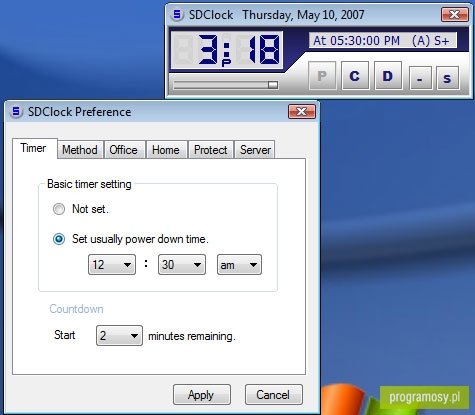Image resolution: width=475 pixels, height=415 pixels.
Task: Click the Apply button
Action: coord(202,395)
